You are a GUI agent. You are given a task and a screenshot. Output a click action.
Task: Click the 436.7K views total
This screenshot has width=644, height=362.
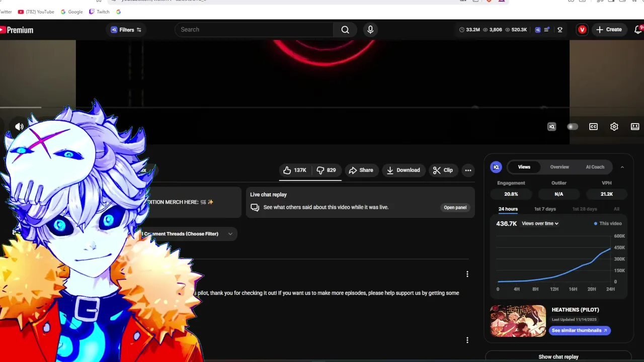point(506,223)
